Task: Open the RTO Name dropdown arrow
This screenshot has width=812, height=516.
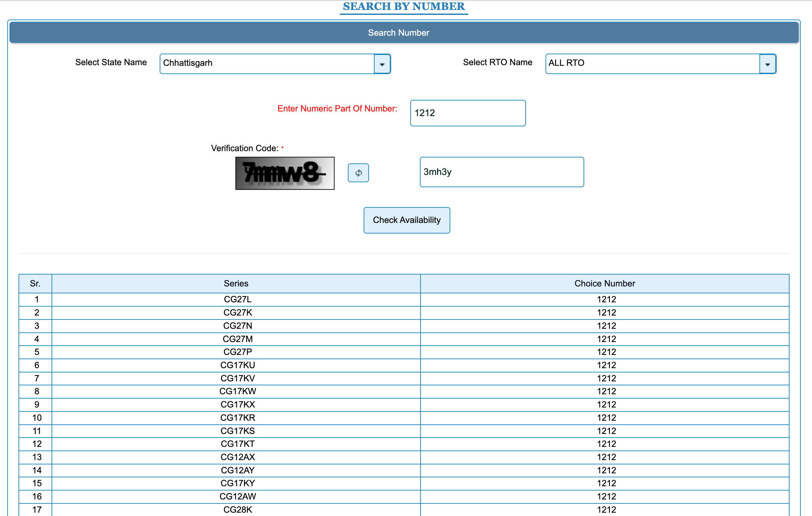Action: click(767, 64)
